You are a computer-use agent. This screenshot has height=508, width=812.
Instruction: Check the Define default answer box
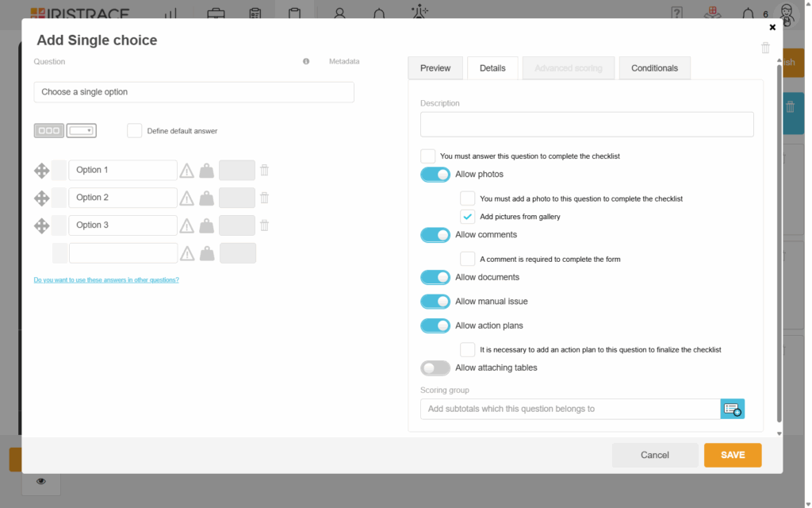point(135,131)
